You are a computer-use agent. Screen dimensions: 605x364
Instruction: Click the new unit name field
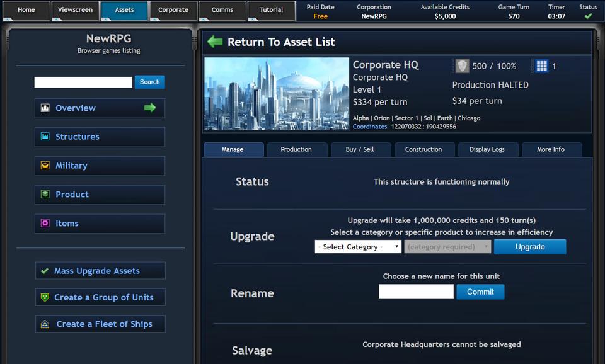pyautogui.click(x=416, y=292)
